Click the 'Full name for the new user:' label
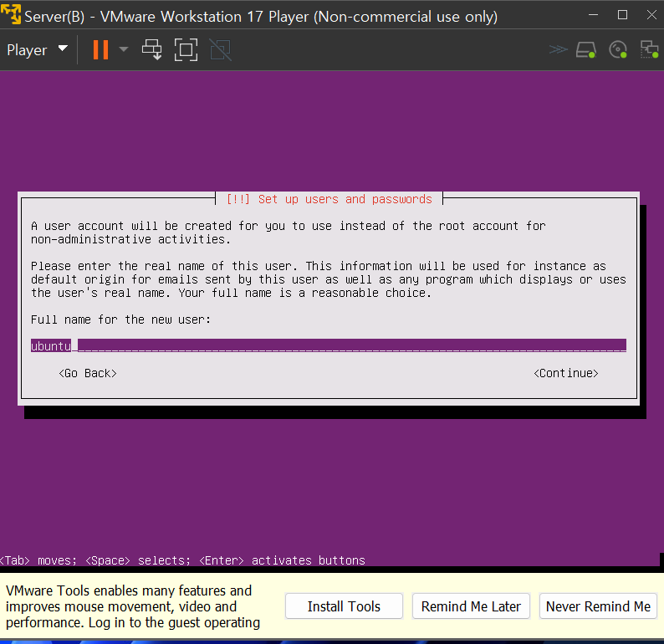664x644 pixels. (120, 319)
